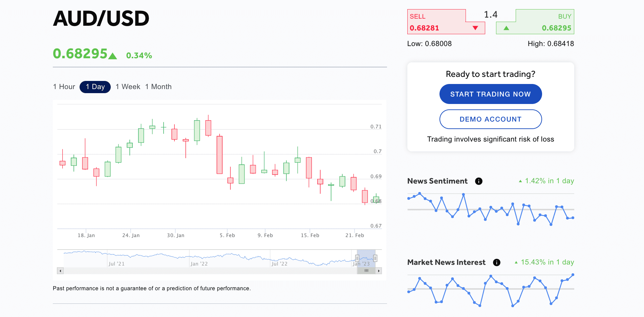Click the green up arrow in the BUY box
This screenshot has width=644, height=317.
click(506, 28)
